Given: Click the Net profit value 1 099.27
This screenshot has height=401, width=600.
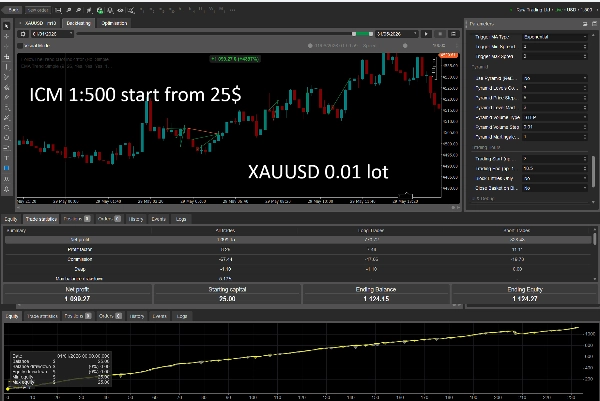Looking at the screenshot, I should coord(77,299).
